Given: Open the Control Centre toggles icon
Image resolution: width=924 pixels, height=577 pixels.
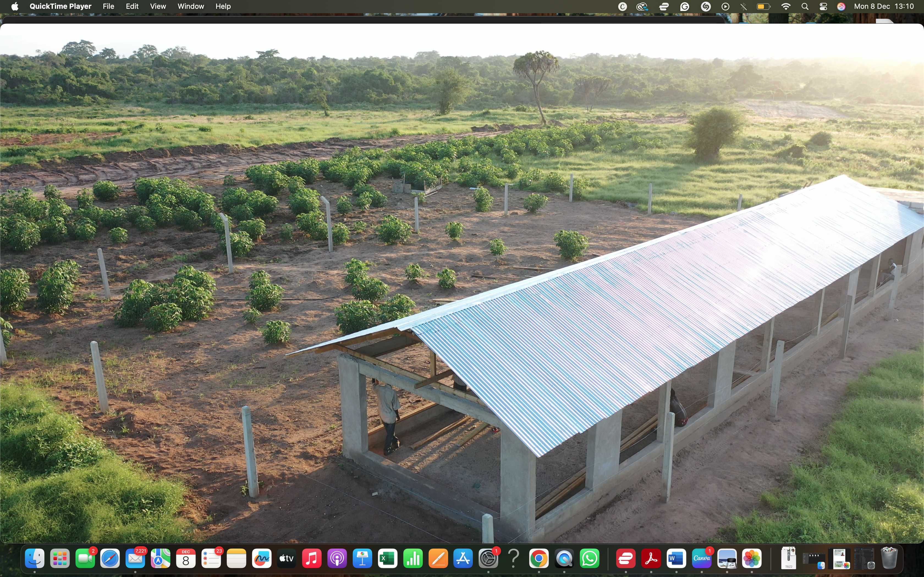Looking at the screenshot, I should (x=823, y=6).
